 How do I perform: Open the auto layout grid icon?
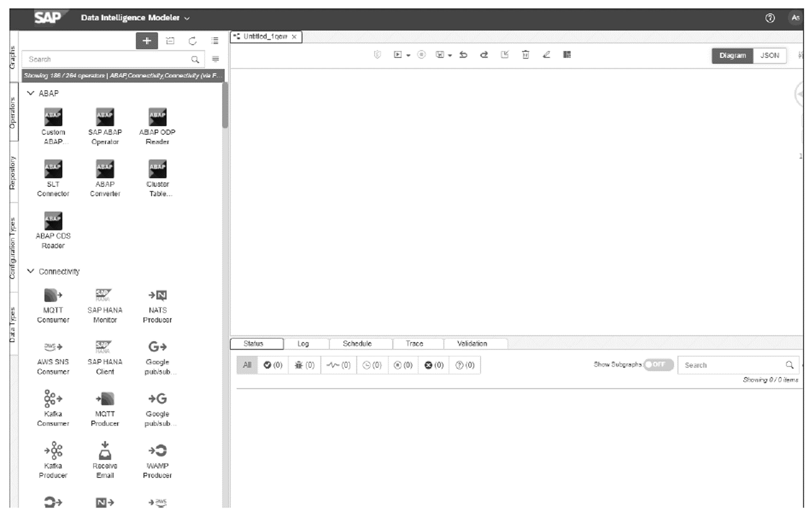567,55
